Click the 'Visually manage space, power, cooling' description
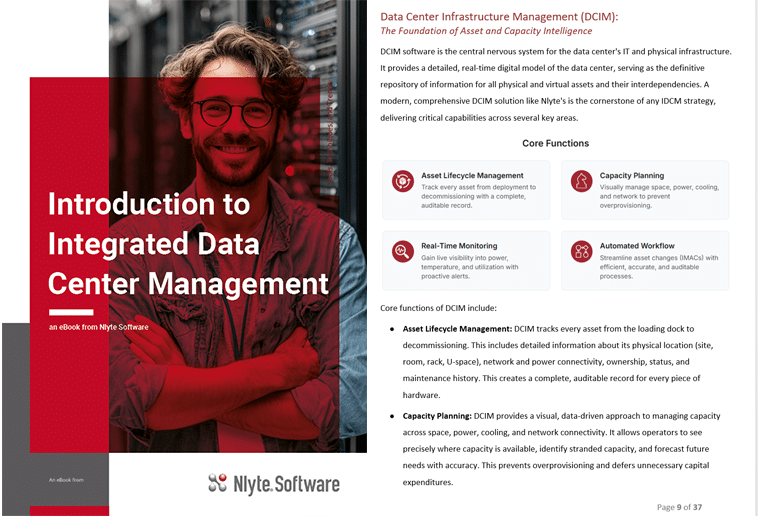This screenshot has width=760, height=516. click(659, 196)
